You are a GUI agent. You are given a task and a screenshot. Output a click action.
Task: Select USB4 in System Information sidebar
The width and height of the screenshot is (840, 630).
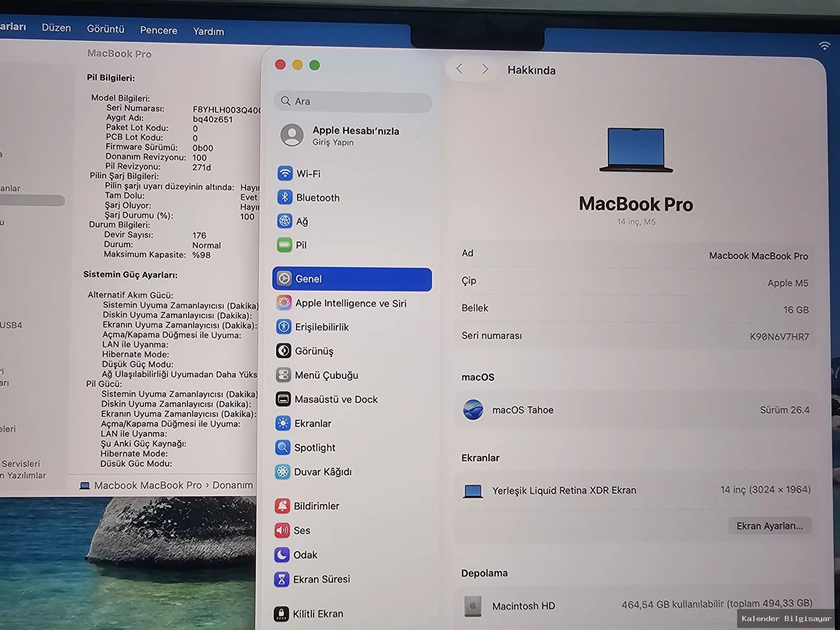[11, 325]
